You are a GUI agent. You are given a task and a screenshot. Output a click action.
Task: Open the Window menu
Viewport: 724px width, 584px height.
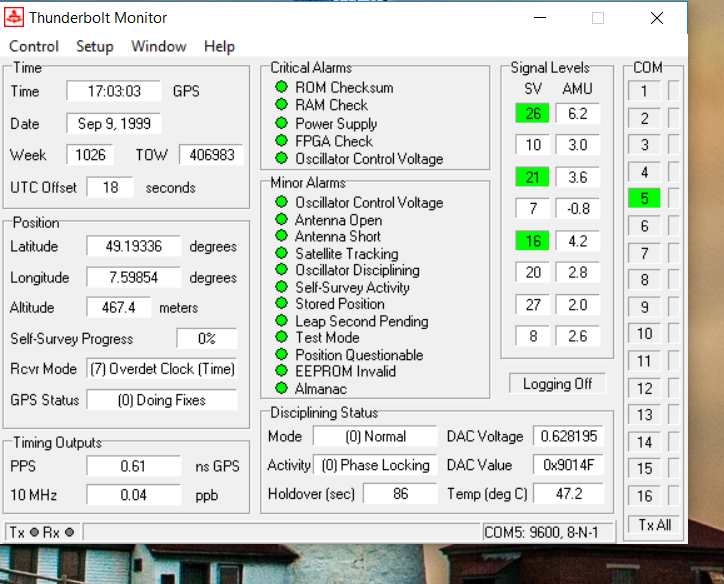coord(159,46)
